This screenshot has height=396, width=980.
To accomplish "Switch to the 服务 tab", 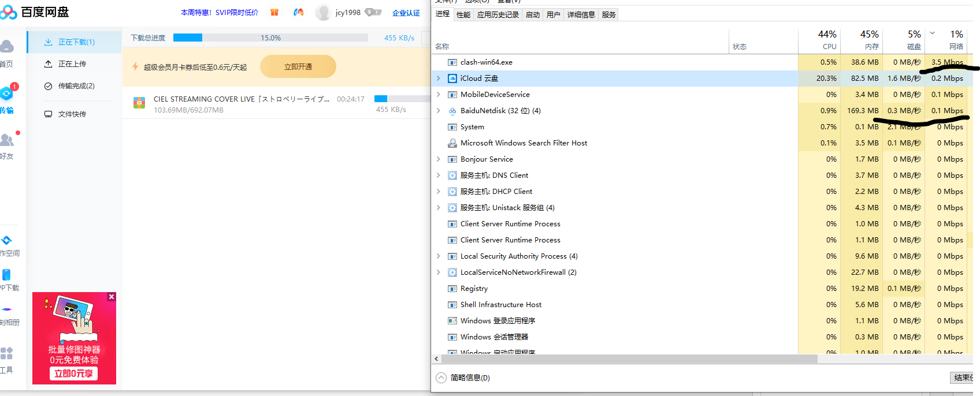I will [x=609, y=15].
